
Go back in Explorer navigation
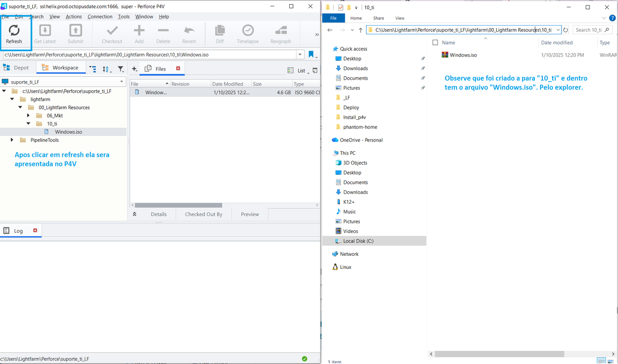[x=330, y=30]
